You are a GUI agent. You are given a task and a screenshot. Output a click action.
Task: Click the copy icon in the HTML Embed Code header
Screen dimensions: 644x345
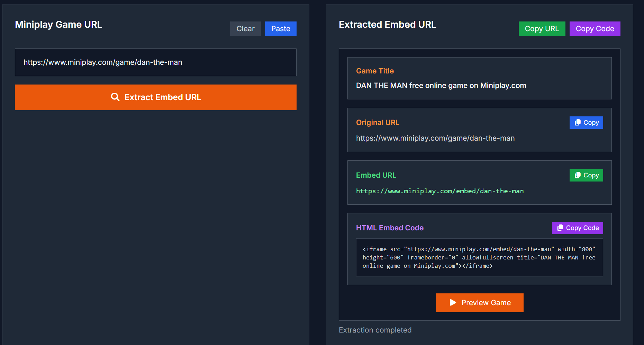tap(560, 228)
